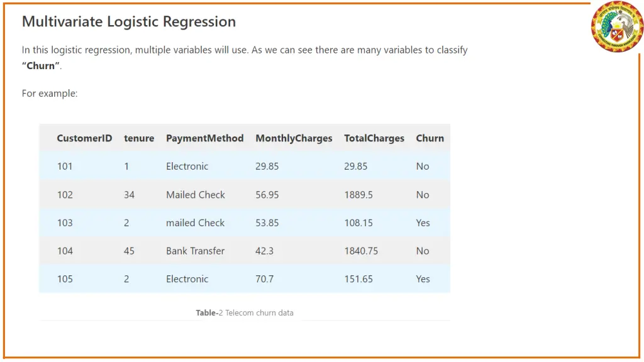Click the Mailed Check cell for customer 102

196,195
